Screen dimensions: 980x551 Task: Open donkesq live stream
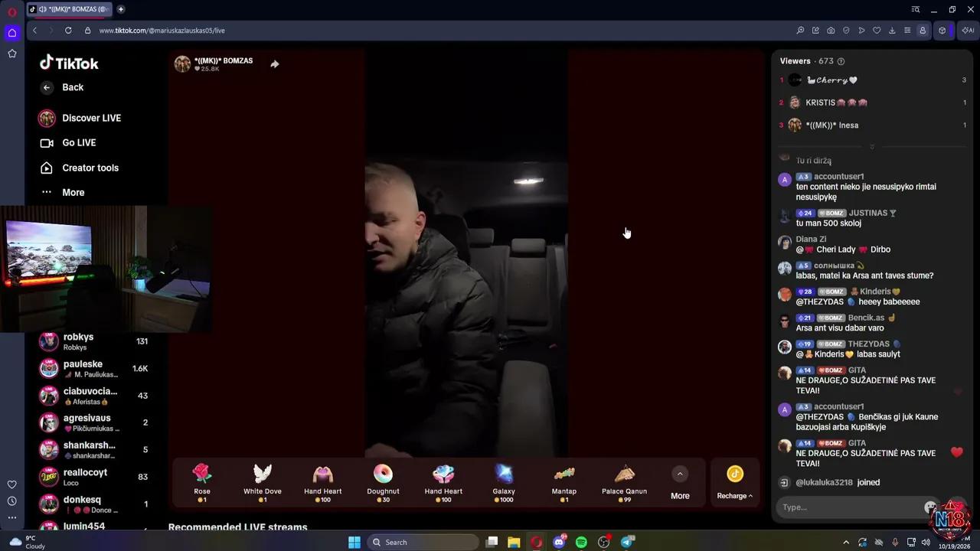tap(93, 504)
